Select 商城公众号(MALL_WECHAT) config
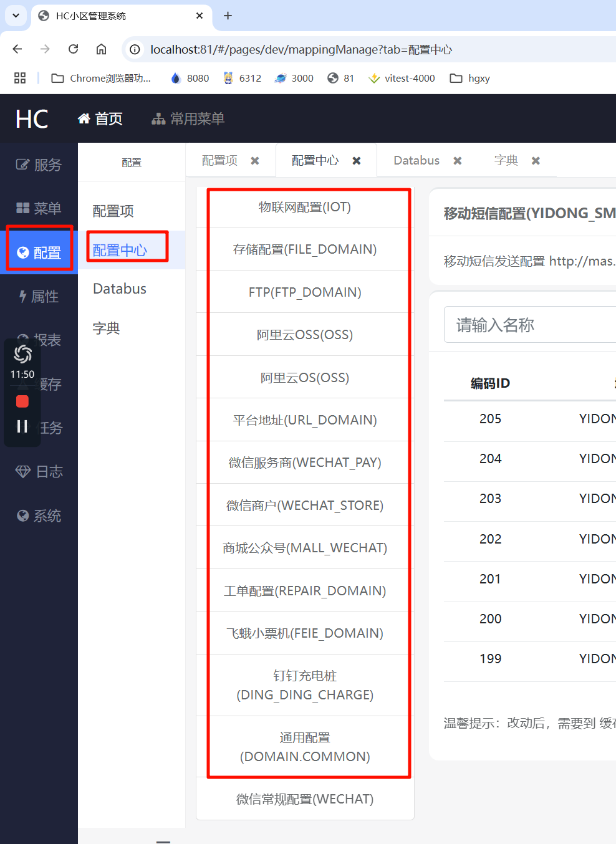This screenshot has width=616, height=844. (x=305, y=548)
